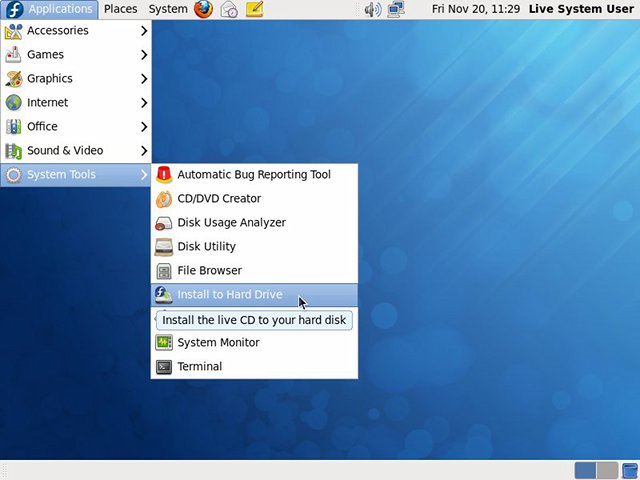Click the network connection icon
This screenshot has width=640, height=480.
[396, 9]
